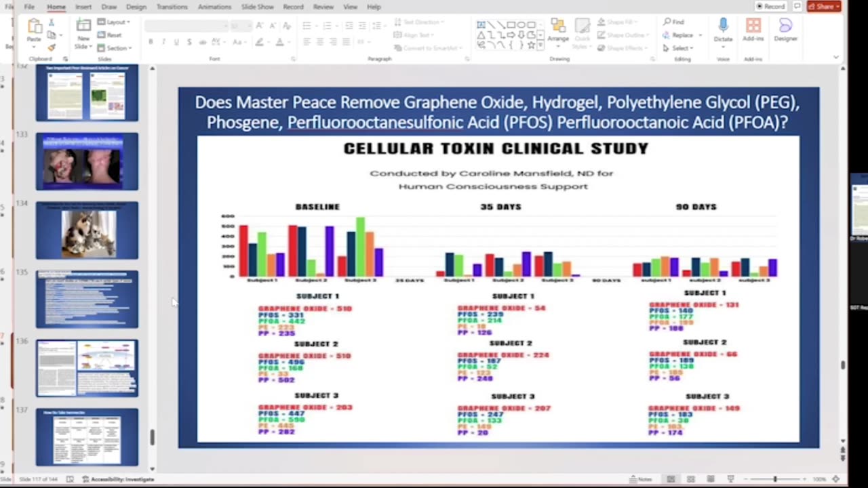Viewport: 868px width, 488px height.
Task: Switch to Reading View icon
Action: point(711,479)
